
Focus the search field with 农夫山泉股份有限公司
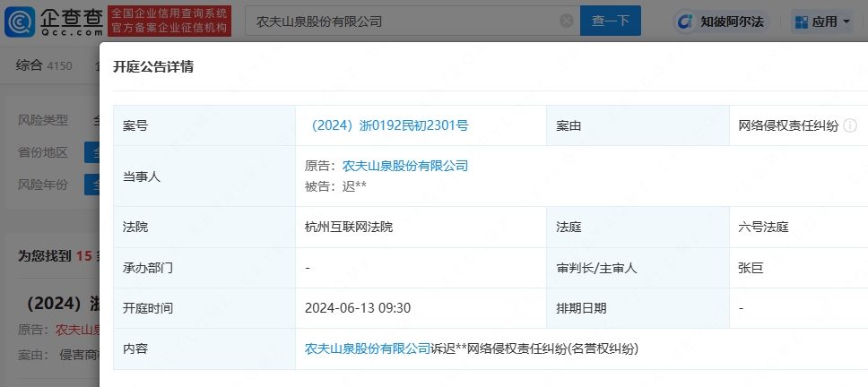[x=412, y=21]
